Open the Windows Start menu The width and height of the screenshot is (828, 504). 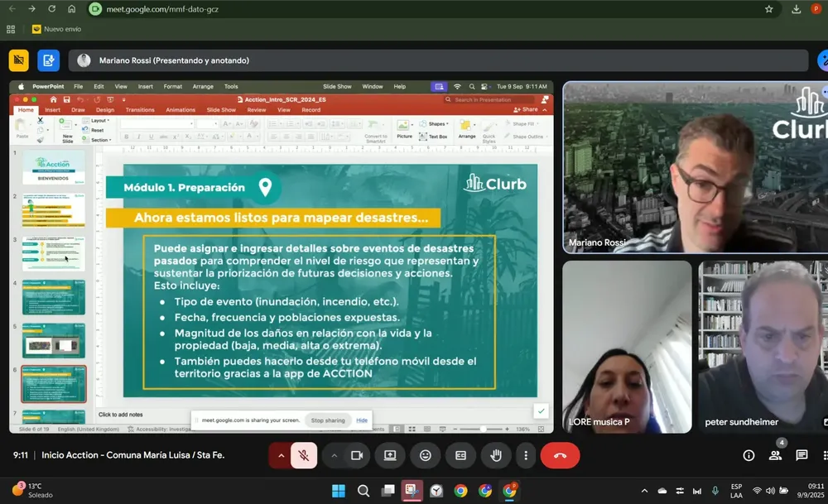(x=339, y=491)
